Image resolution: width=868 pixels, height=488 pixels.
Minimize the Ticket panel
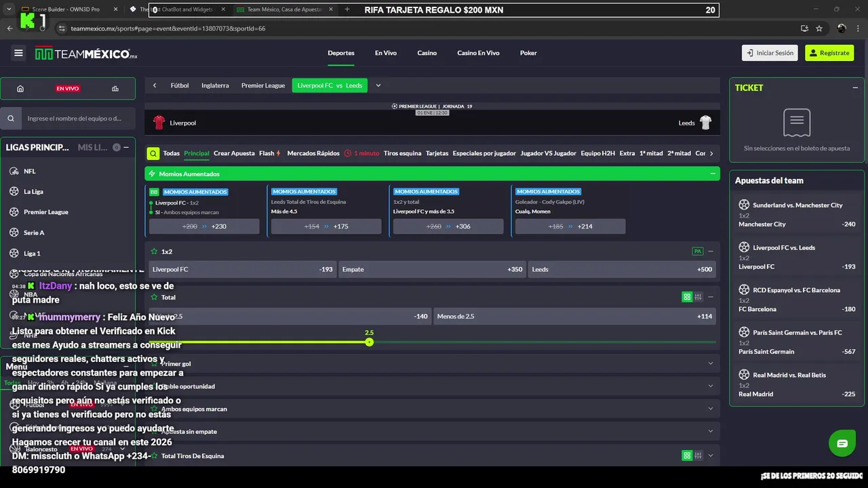[855, 87]
